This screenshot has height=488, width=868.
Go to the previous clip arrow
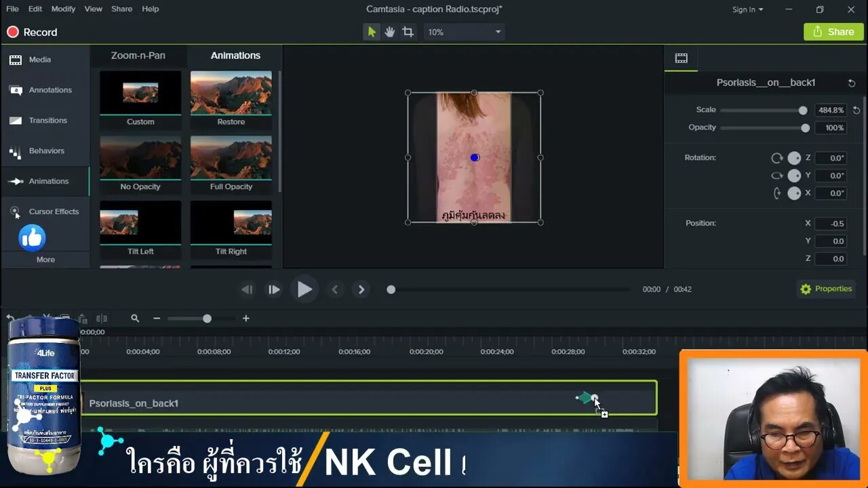(x=334, y=289)
